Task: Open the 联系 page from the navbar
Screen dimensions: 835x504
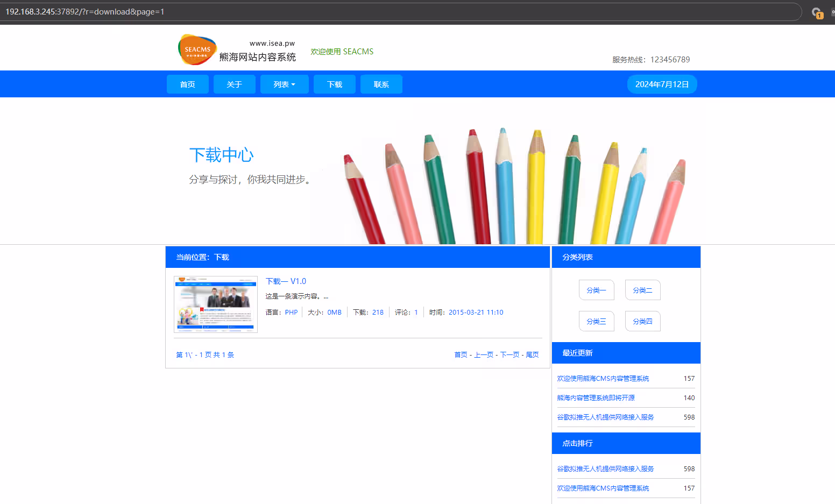Action: (381, 84)
